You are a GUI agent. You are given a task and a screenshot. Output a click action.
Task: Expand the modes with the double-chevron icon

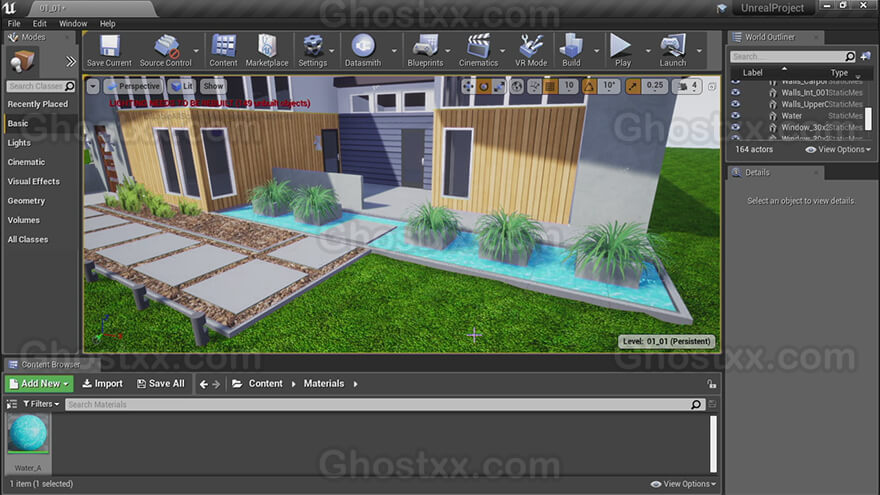click(x=71, y=62)
